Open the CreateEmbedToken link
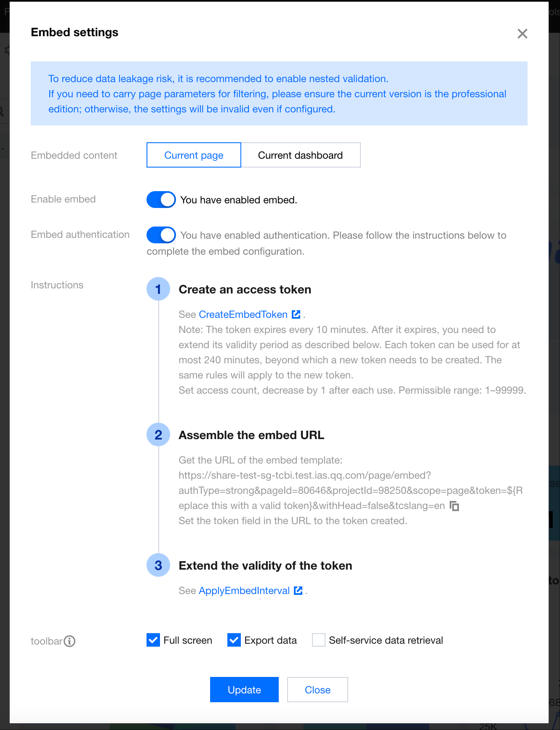 [x=243, y=314]
